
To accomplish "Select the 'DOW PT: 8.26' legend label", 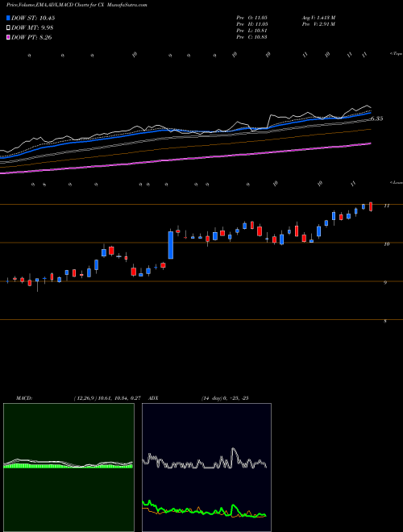I will (31, 37).
